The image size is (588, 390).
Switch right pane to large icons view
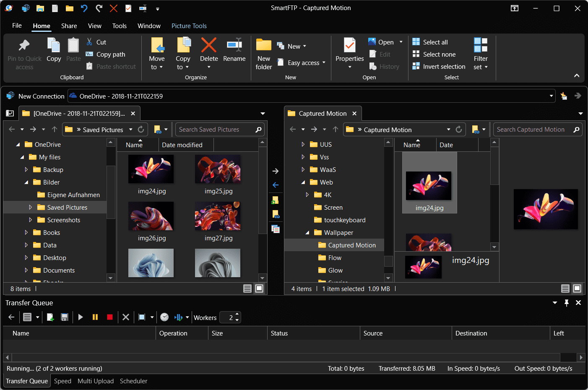point(577,289)
